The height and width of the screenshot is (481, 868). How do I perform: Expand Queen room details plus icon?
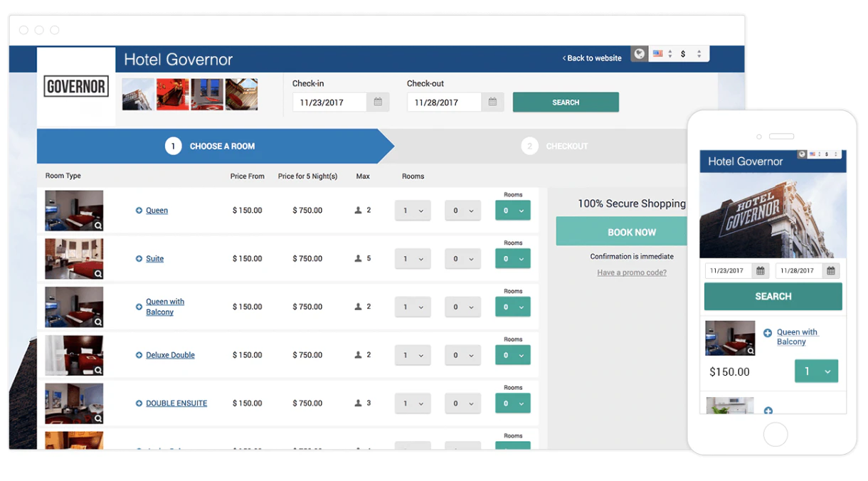139,211
